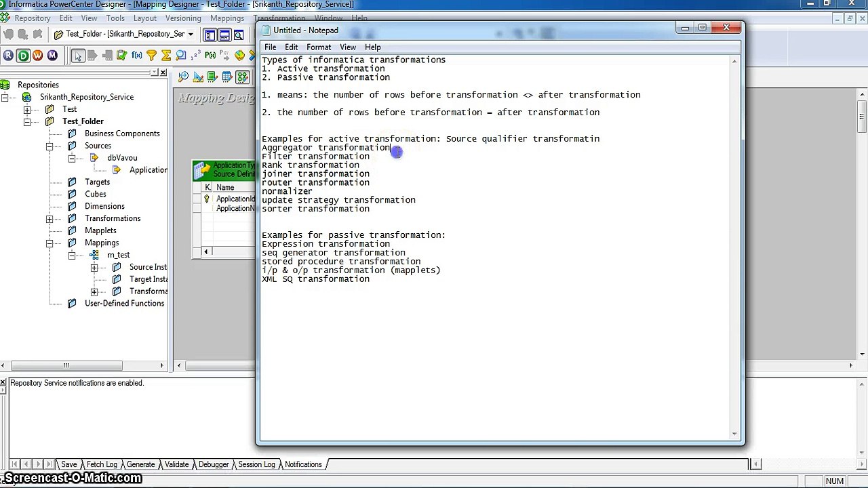The image size is (868, 488).
Task: Switch to Target Designer tool icon
Action: click(x=198, y=77)
